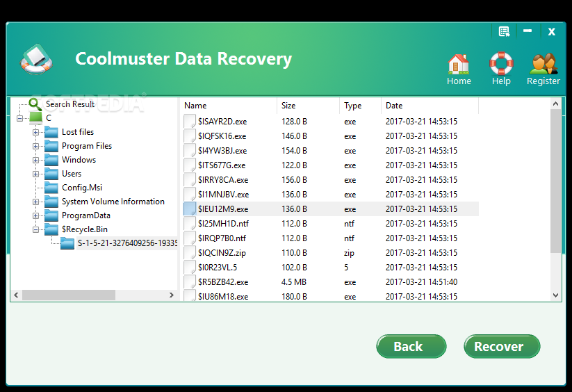Tick checkbox for $I4YW3BJ.exe
This screenshot has height=392, width=572.
click(x=190, y=151)
